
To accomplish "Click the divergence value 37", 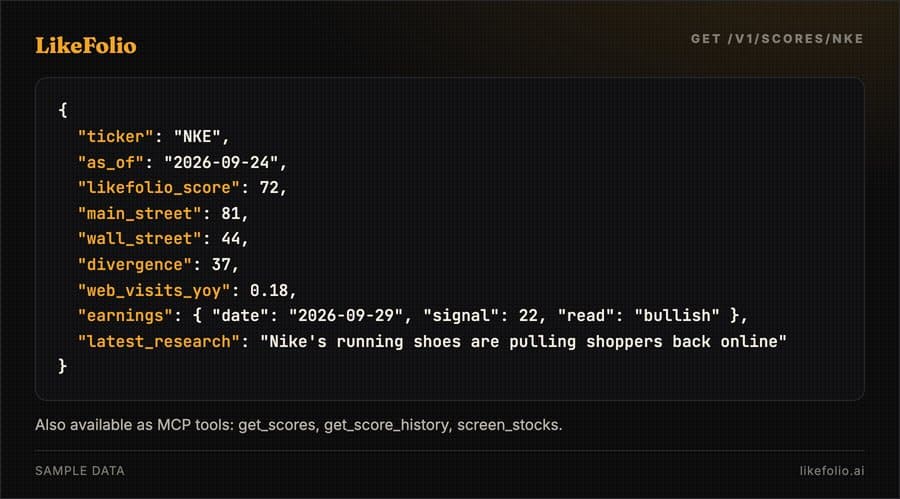I will point(221,265).
